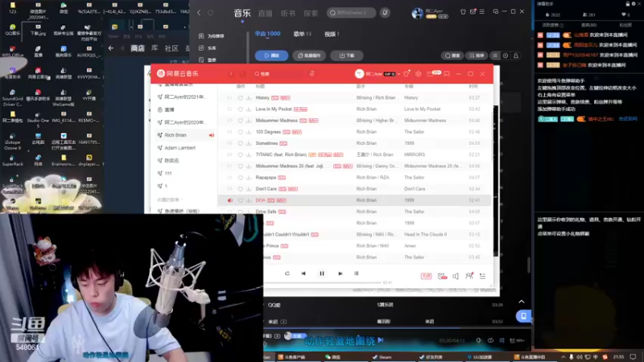This screenshot has height=362, width=644.
Task: Like the song Rapapapa
Action: pos(240,177)
